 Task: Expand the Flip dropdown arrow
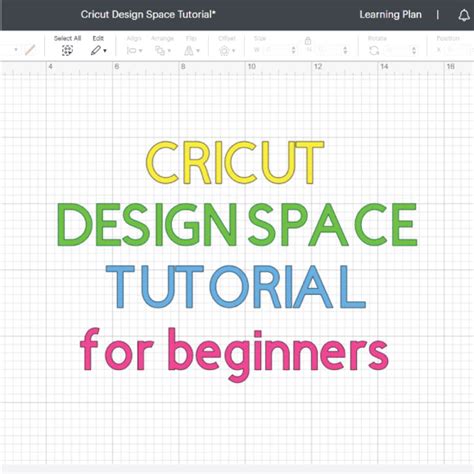[198, 51]
